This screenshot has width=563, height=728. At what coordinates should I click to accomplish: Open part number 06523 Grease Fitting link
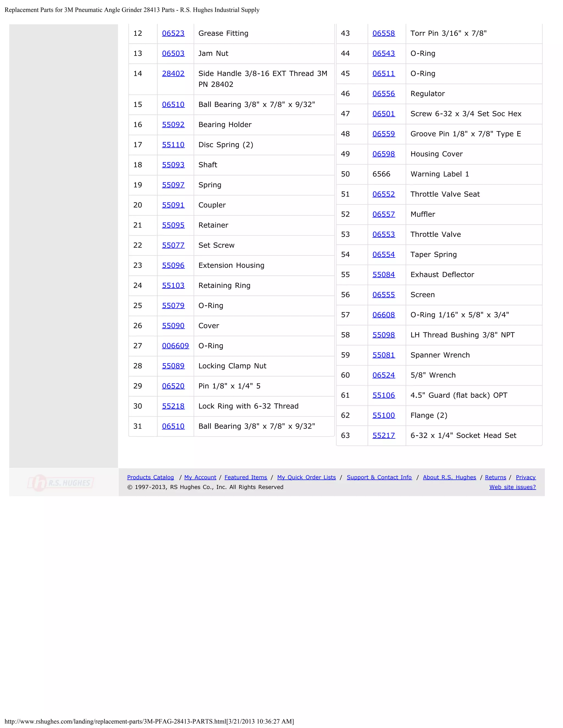coord(173,33)
